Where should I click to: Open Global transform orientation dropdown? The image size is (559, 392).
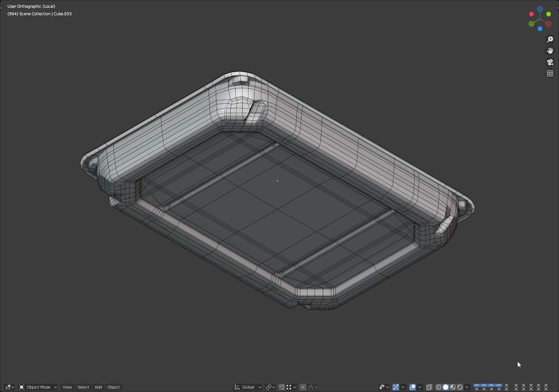248,387
